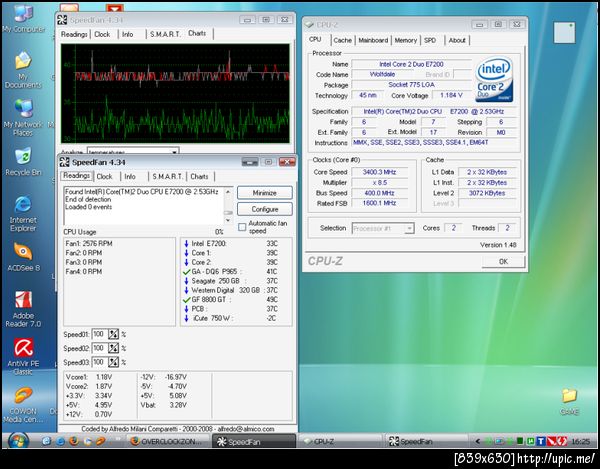Open the ACDSee 8 desktop icon
This screenshot has width=600, height=469.
pyautogui.click(x=22, y=252)
